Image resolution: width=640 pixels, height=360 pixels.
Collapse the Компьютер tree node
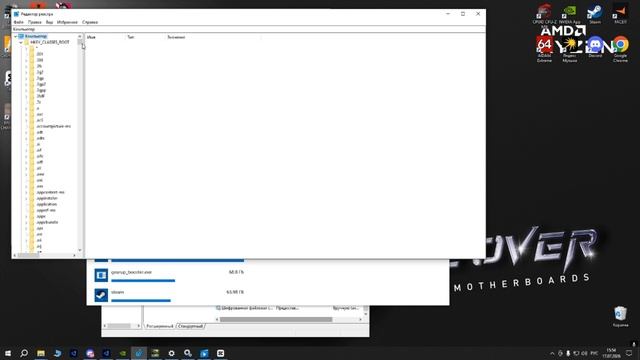pos(16,36)
